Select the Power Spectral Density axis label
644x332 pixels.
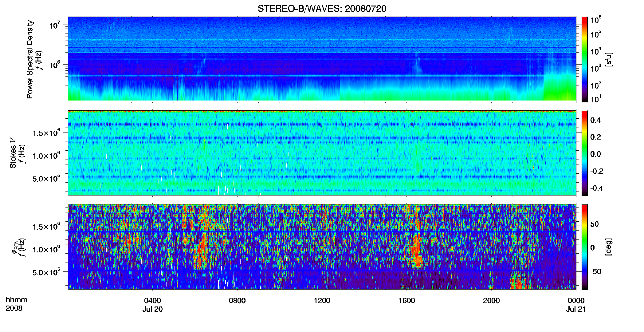[x=30, y=59]
